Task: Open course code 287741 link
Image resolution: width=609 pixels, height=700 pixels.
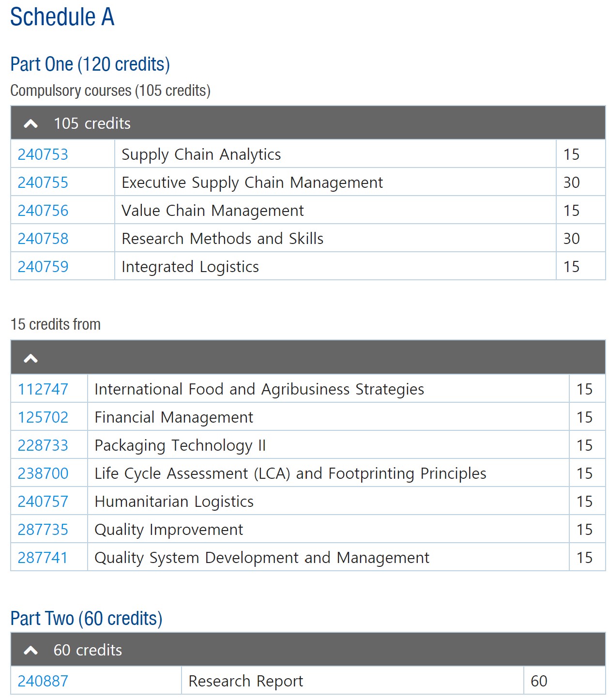Action: [43, 558]
